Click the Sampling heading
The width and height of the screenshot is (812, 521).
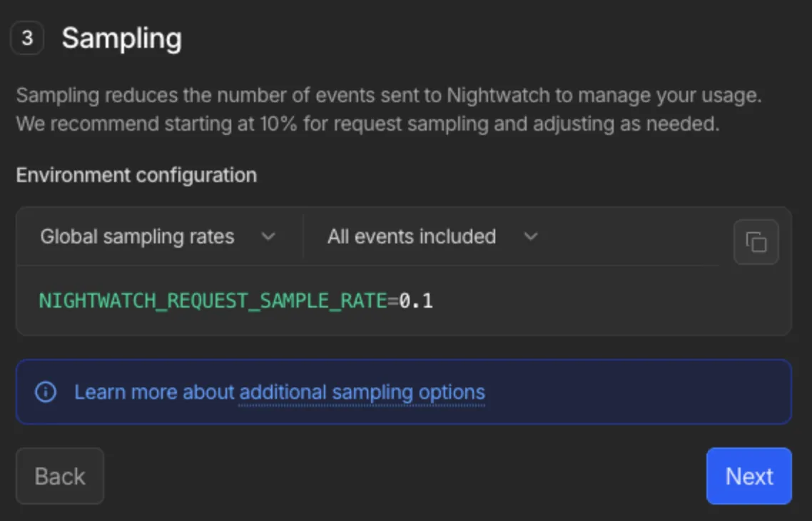click(121, 38)
